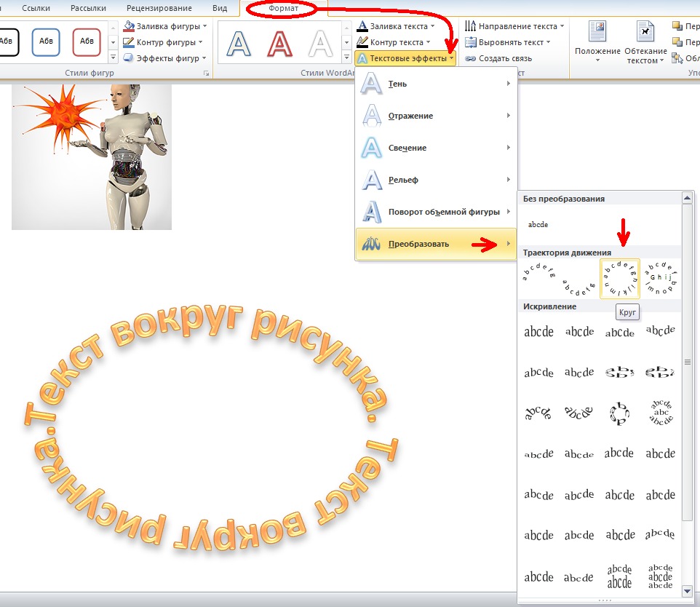Open the Формат ribbon tab
The width and height of the screenshot is (700, 607).
pos(283,8)
